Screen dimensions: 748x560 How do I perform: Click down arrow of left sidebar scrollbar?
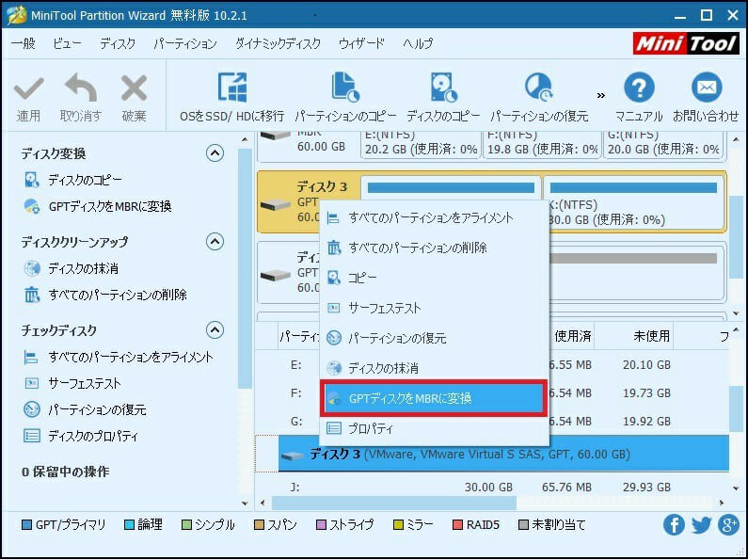245,504
